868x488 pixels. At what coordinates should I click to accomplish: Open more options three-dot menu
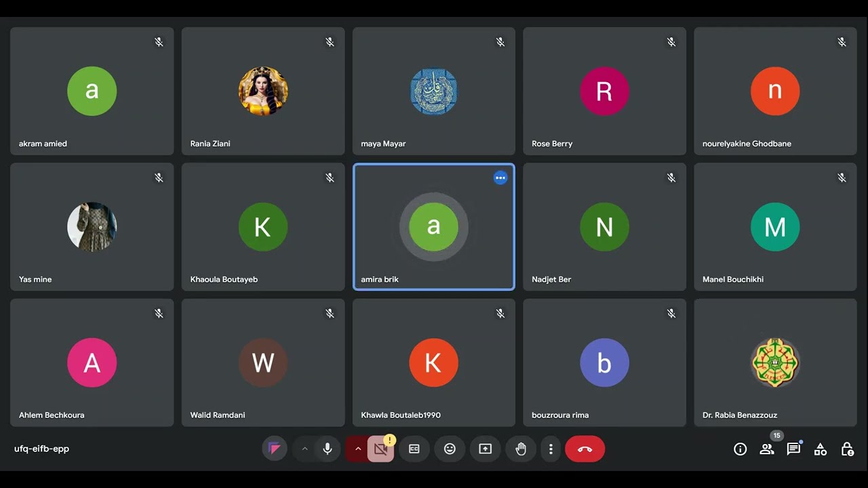click(x=551, y=449)
